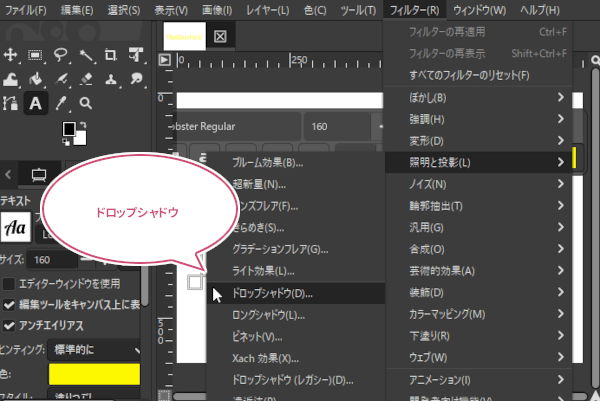Click the Untitled image thumbnail tab

click(x=184, y=36)
